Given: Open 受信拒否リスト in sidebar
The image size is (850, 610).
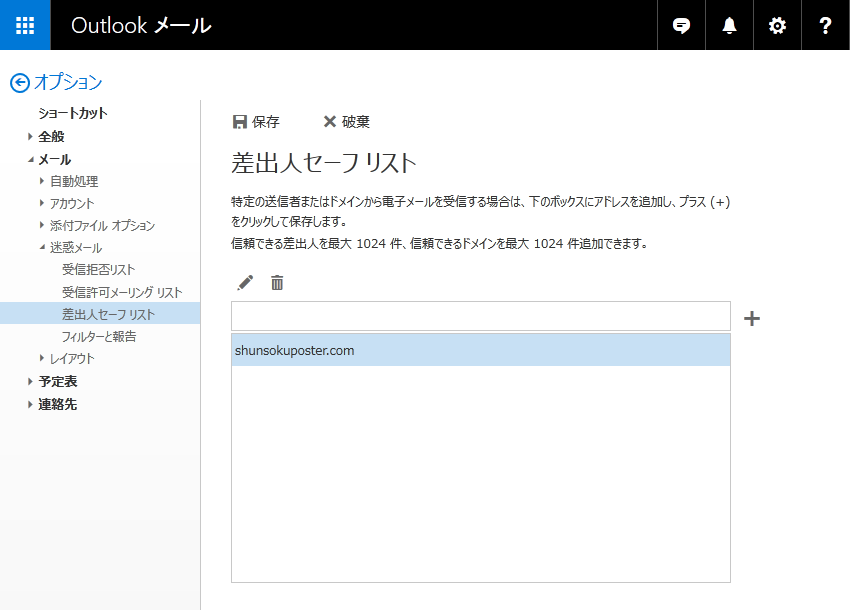Looking at the screenshot, I should 98,269.
